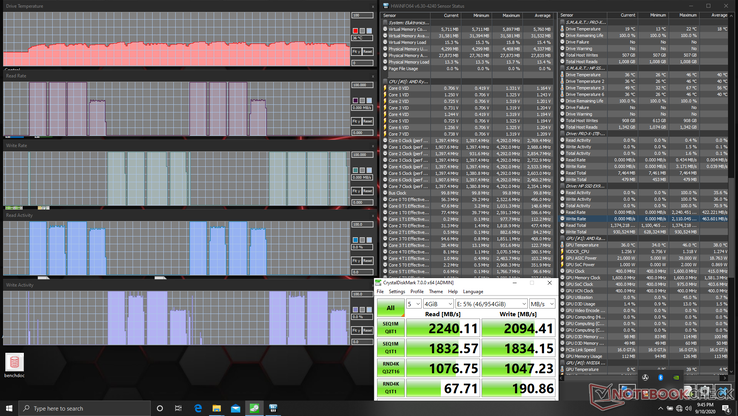Open CrystalDiskMark Settings menu
Image resolution: width=738 pixels, height=416 pixels.
396,292
